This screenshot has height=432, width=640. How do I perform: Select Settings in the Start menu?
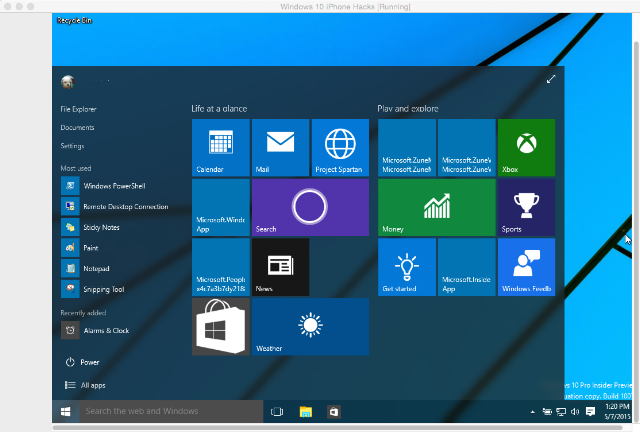72,146
